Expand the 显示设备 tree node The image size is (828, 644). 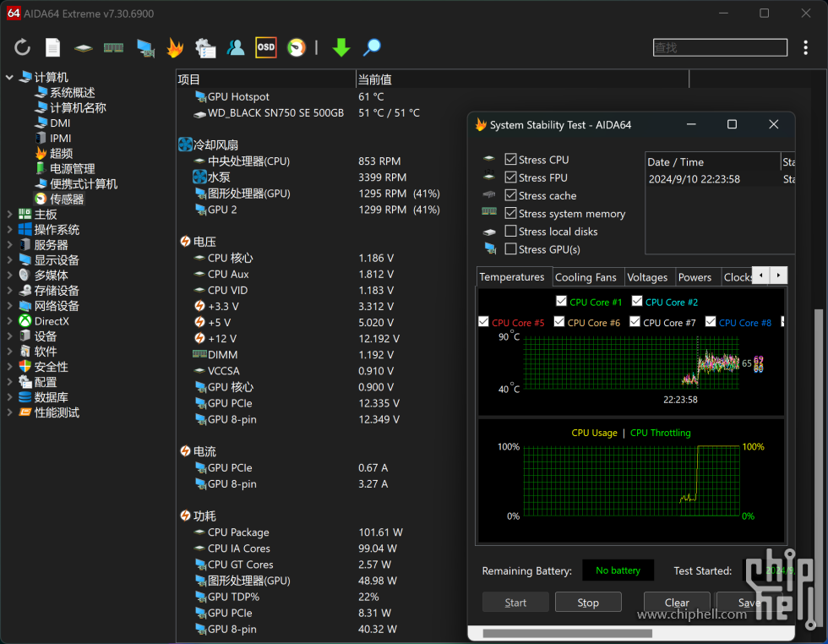pyautogui.click(x=9, y=260)
